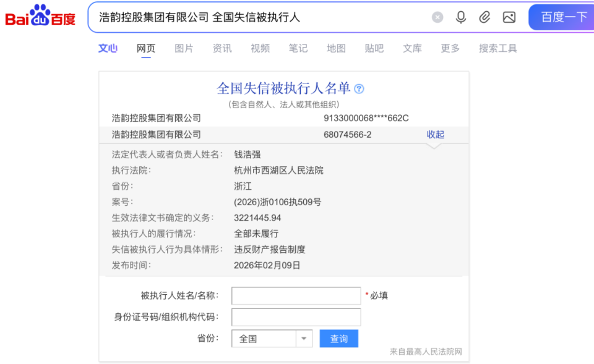Image resolution: width=594 pixels, height=364 pixels.
Task: Focus the 身份证号码/组织机构代码 input field
Action: point(296,317)
